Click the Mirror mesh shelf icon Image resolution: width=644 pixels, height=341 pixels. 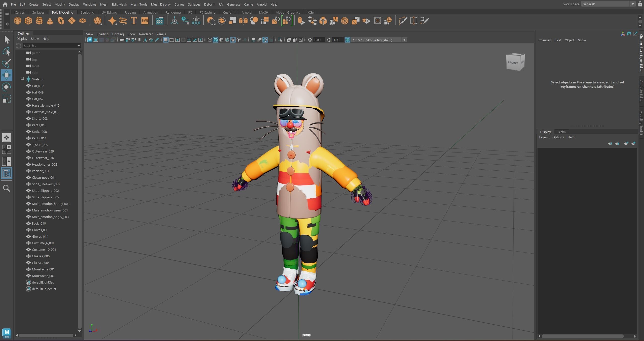[243, 21]
